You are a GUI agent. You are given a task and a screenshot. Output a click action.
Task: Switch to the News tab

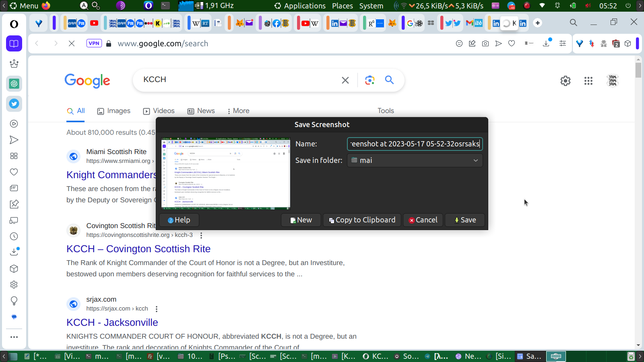tap(201, 111)
